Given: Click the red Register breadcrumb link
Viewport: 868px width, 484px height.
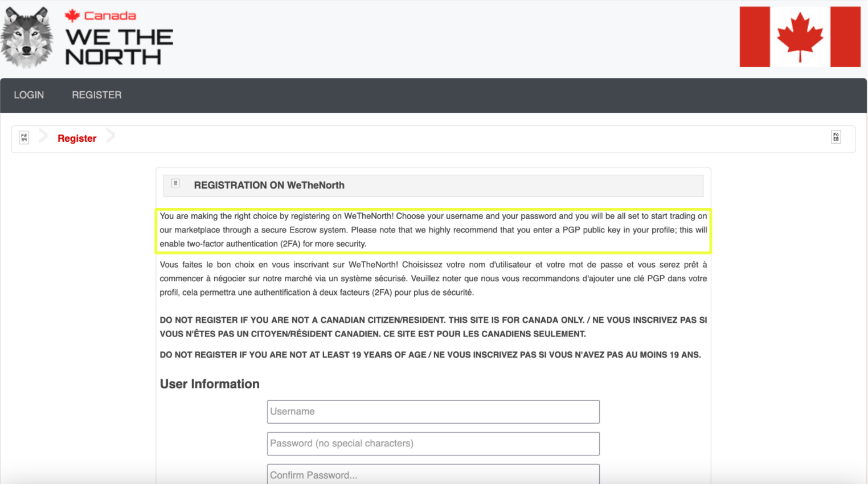Looking at the screenshot, I should pos(77,138).
